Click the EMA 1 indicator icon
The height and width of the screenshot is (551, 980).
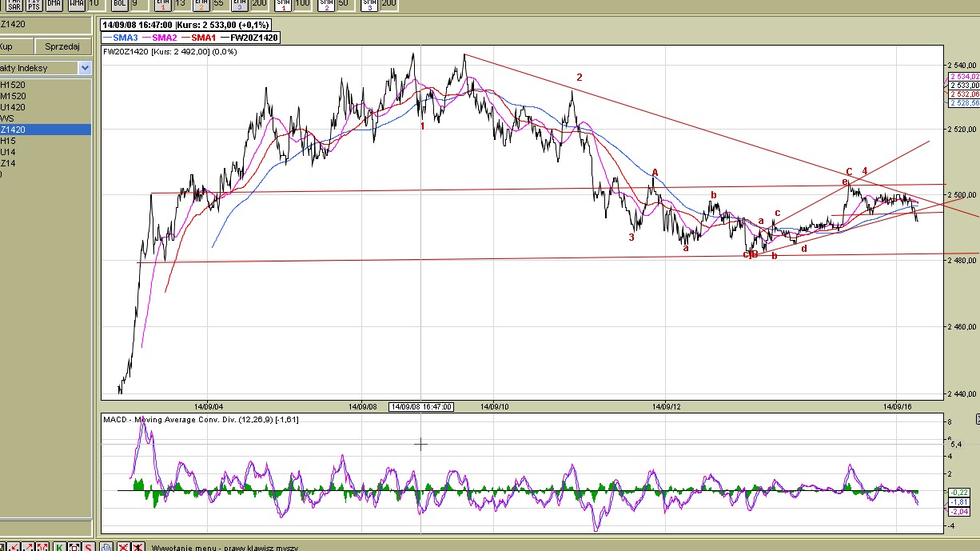coord(161,4)
